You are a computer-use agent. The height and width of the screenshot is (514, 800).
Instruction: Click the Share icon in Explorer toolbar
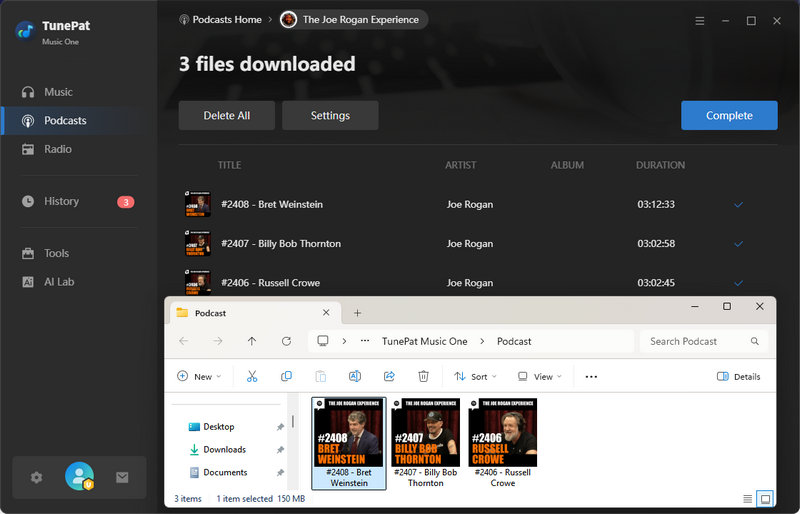tap(389, 376)
